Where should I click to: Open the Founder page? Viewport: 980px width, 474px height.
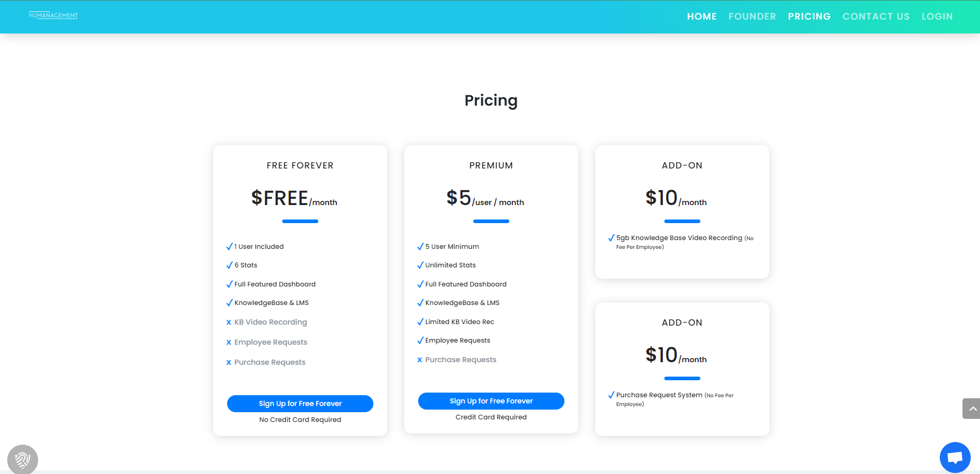(x=752, y=16)
